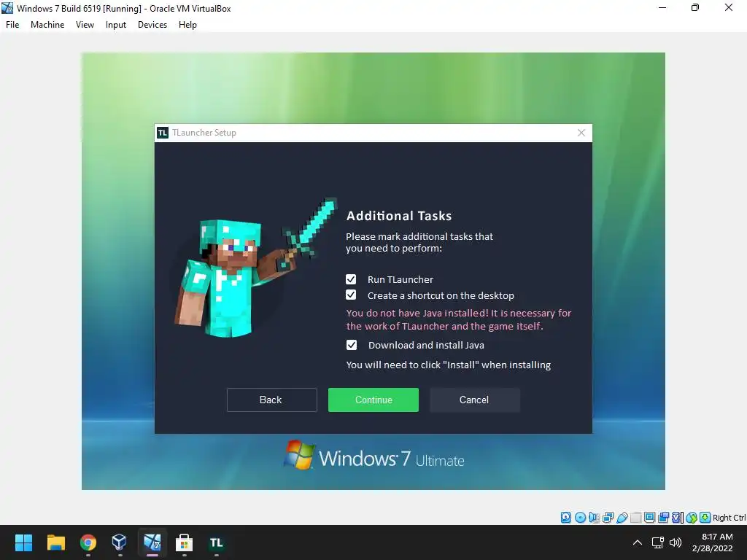The height and width of the screenshot is (560, 747).
Task: Click the hard disk activity indicator
Action: click(x=565, y=518)
